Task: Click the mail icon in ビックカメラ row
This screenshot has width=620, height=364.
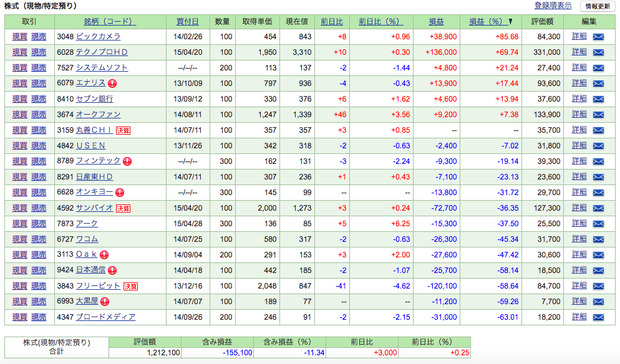Action: (x=598, y=37)
